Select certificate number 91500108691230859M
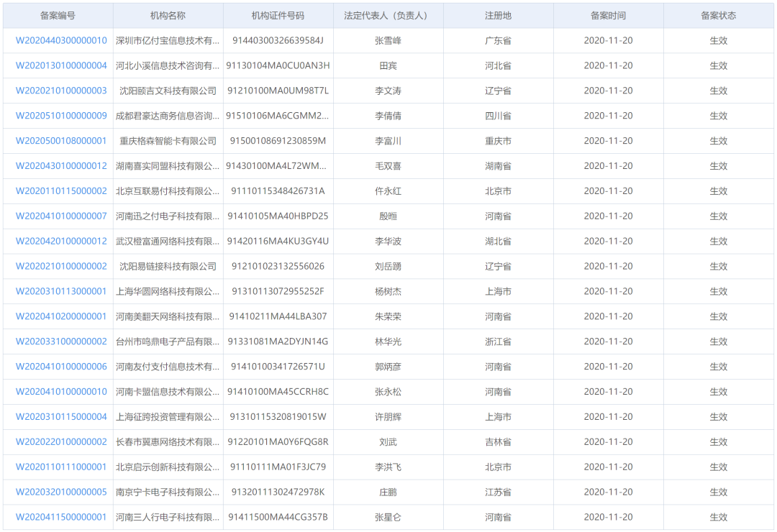This screenshot has width=777, height=532. tap(278, 141)
